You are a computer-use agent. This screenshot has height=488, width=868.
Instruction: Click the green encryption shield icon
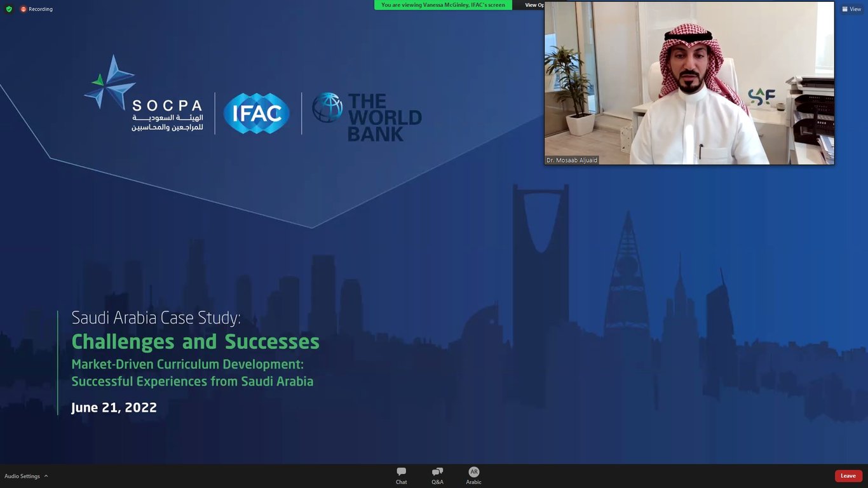click(9, 9)
